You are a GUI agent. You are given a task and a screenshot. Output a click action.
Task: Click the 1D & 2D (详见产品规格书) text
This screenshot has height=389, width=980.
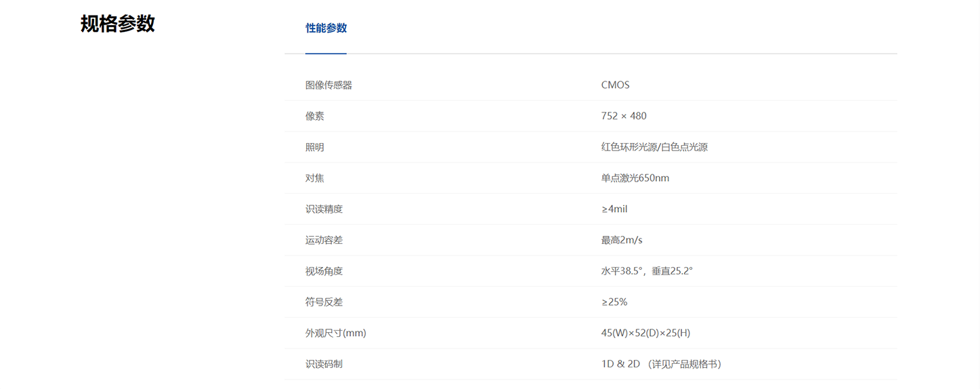tap(661, 364)
